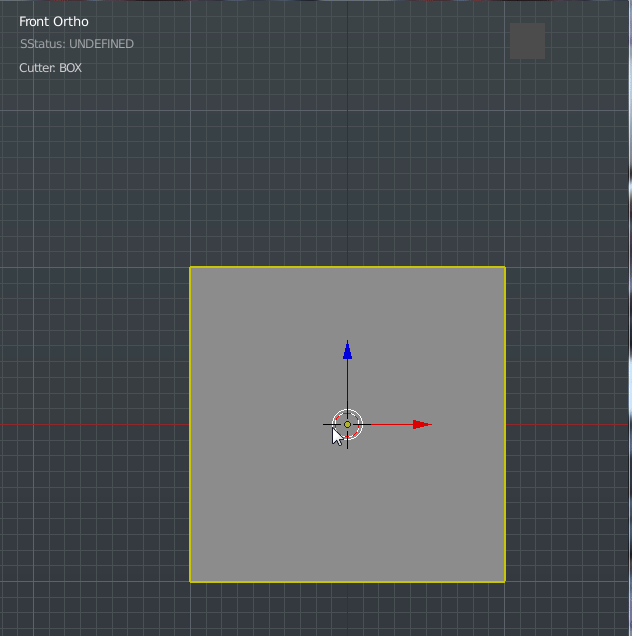The height and width of the screenshot is (636, 632).
Task: Click the blue Z-axis arrow tip
Action: 347,349
